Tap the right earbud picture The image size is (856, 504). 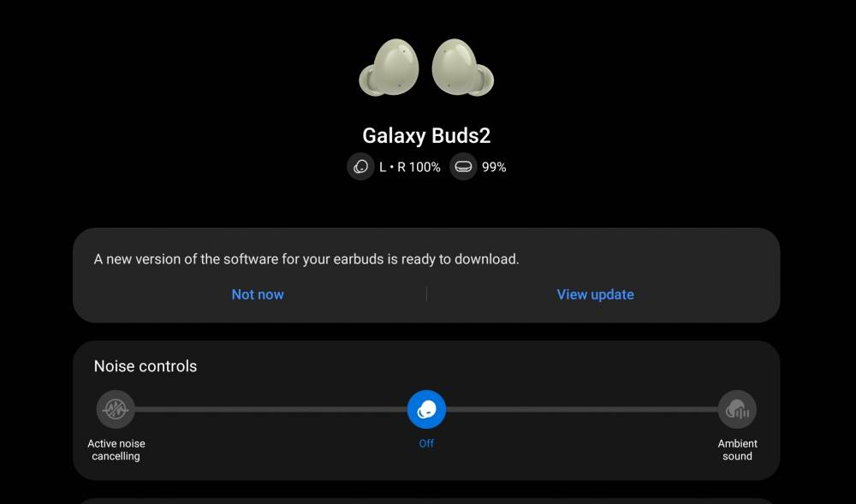point(463,67)
